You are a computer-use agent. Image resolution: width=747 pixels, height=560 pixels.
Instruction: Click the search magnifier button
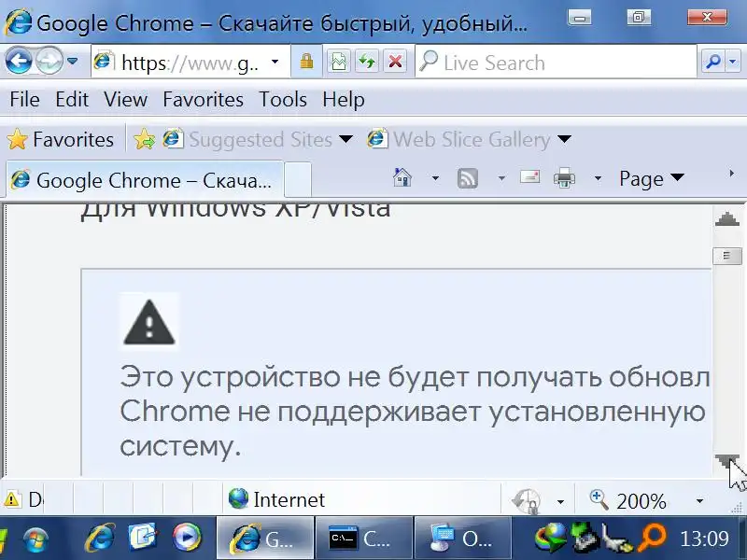pyautogui.click(x=712, y=62)
